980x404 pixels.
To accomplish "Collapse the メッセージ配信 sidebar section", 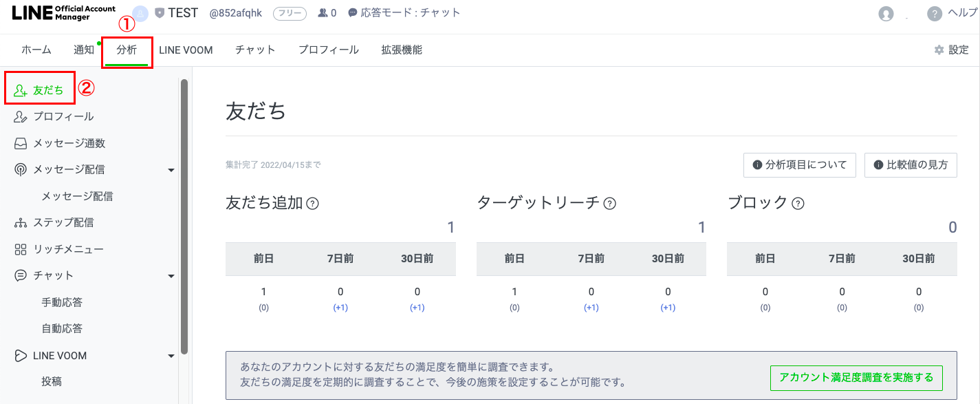I will (x=171, y=170).
